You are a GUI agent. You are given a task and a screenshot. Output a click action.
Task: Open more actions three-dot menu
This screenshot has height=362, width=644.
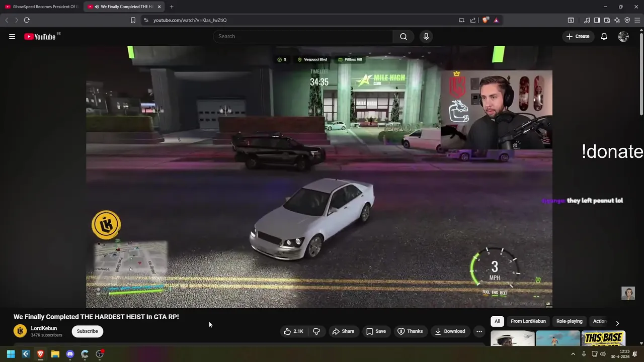[x=479, y=331]
